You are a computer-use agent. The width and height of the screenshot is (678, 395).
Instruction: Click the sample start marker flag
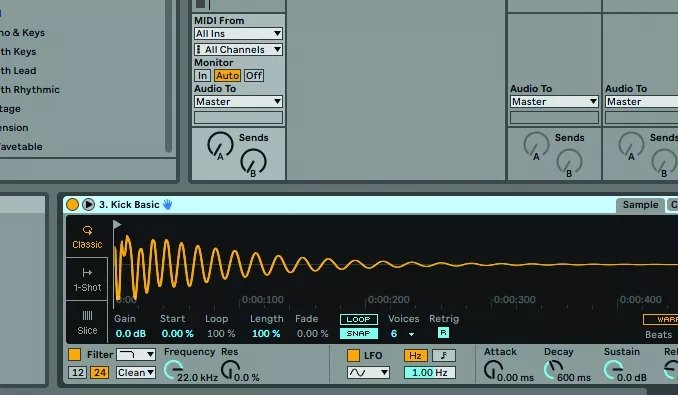[x=117, y=225]
